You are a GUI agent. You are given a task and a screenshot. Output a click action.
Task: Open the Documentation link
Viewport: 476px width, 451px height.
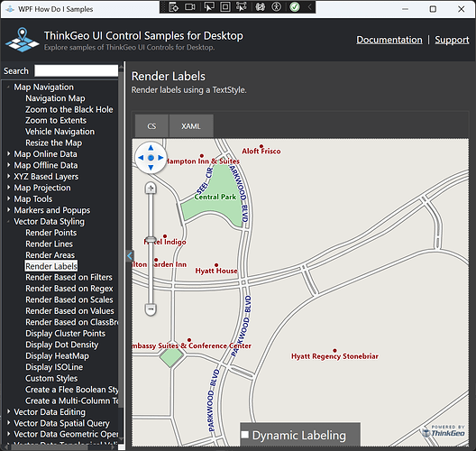[x=389, y=40]
